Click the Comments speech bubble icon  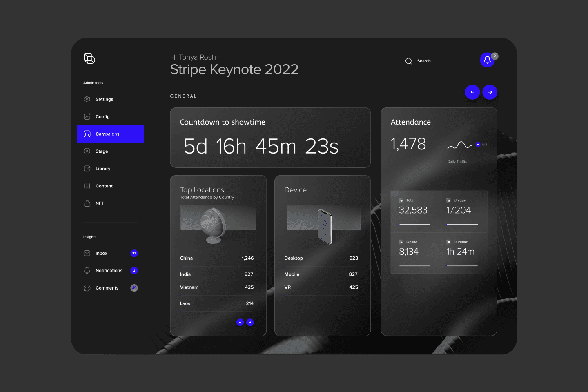(87, 288)
